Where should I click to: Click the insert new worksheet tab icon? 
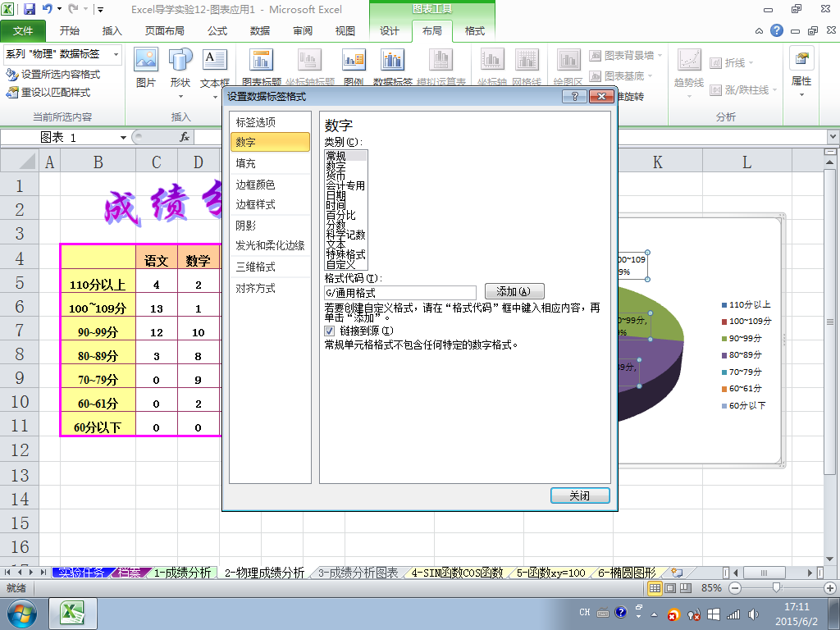(677, 573)
